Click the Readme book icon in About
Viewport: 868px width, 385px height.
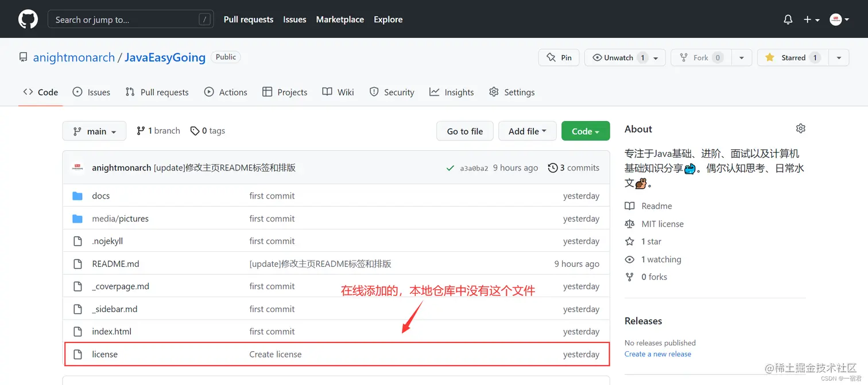coord(630,206)
